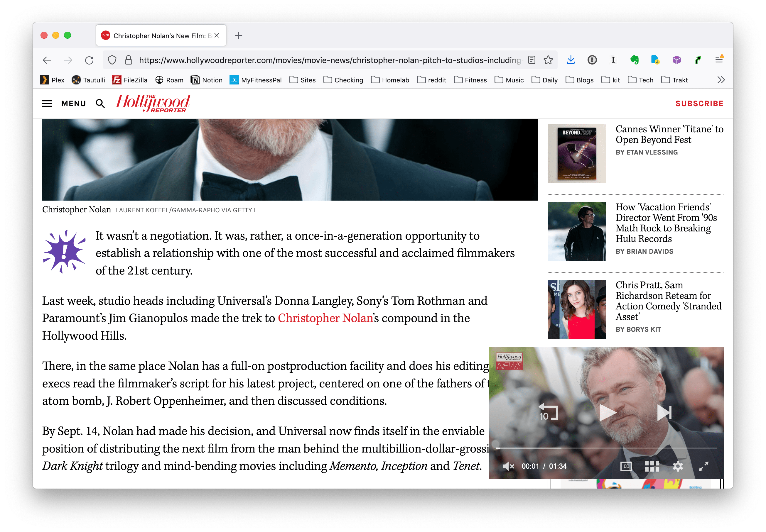Screen dimensions: 766x532
Task: Expand the Blogs bookmark folder
Action: [x=580, y=80]
